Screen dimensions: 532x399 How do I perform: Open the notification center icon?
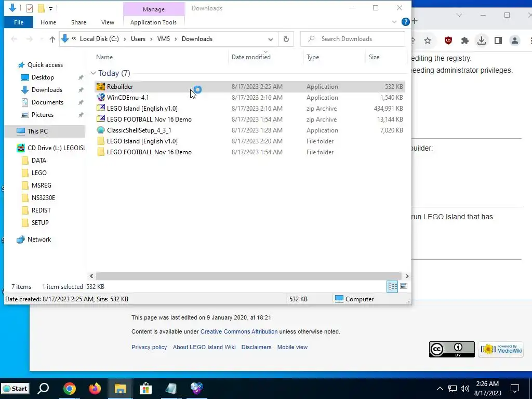tap(515, 389)
